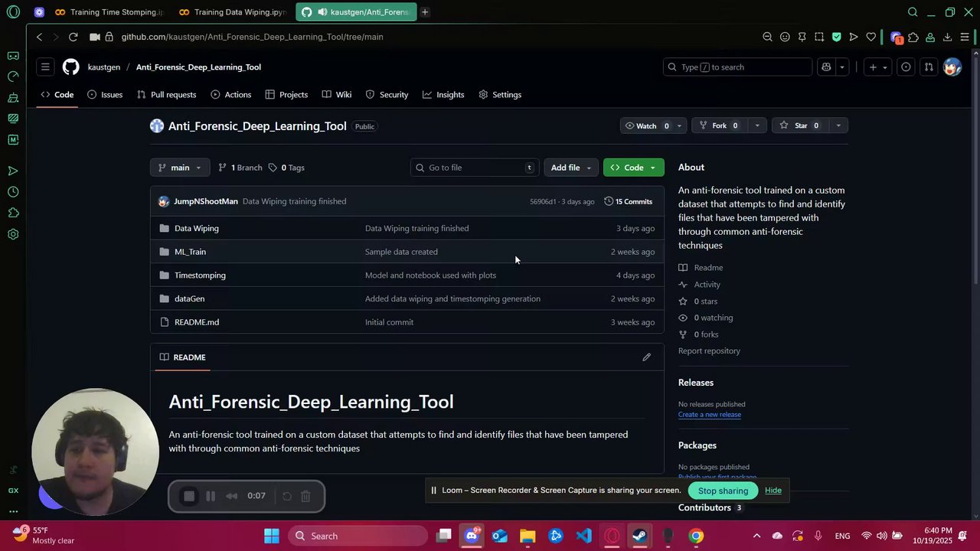Screen dimensions: 980x551
Task: Expand the Fork options dropdown arrow
Action: pos(757,126)
